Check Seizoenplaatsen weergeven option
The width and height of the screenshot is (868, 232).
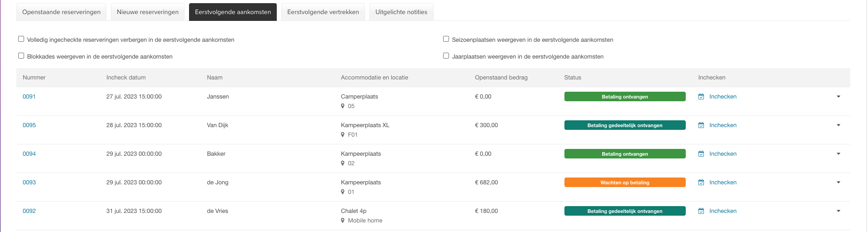(x=446, y=39)
